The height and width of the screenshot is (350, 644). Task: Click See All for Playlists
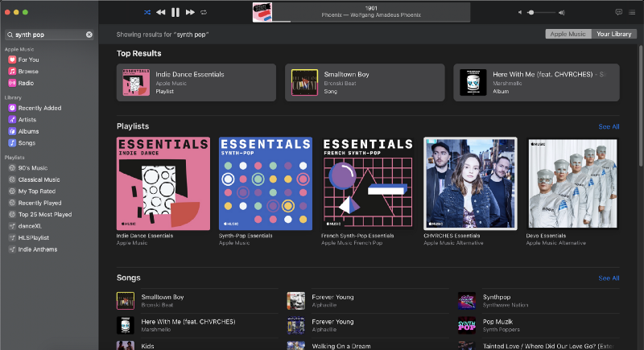click(609, 126)
